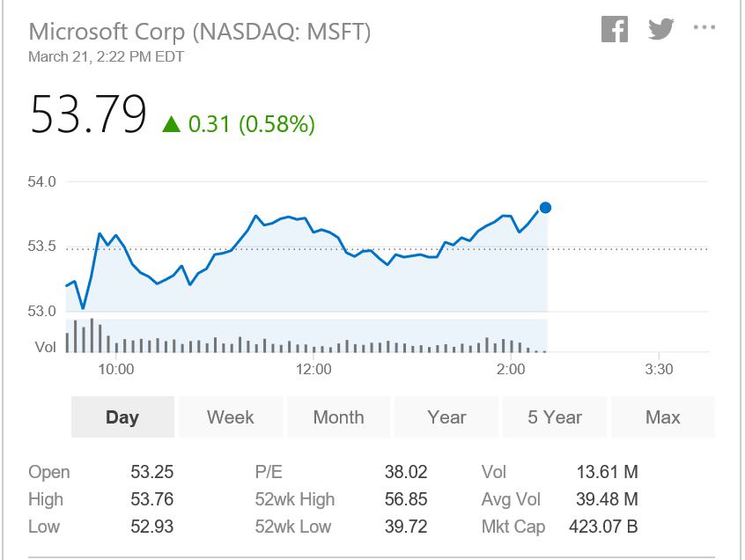Viewport: 745px width, 560px height.
Task: Open the Max range chart
Action: [x=663, y=417]
